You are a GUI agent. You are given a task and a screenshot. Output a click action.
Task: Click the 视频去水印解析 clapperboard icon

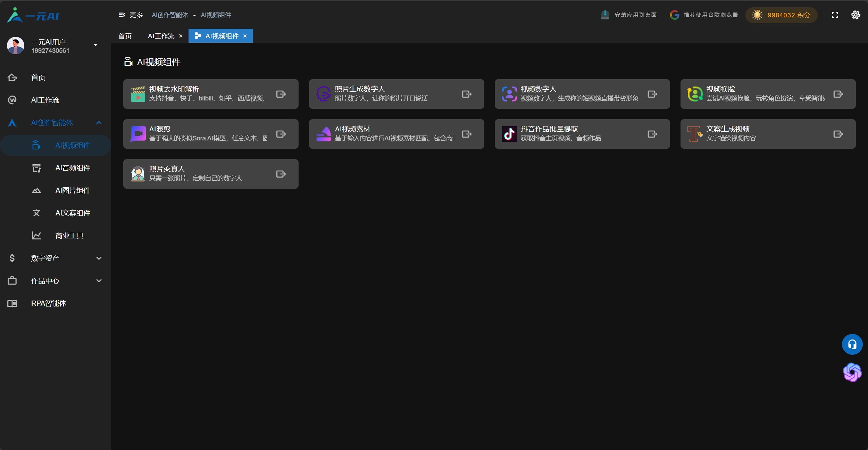pos(138,94)
